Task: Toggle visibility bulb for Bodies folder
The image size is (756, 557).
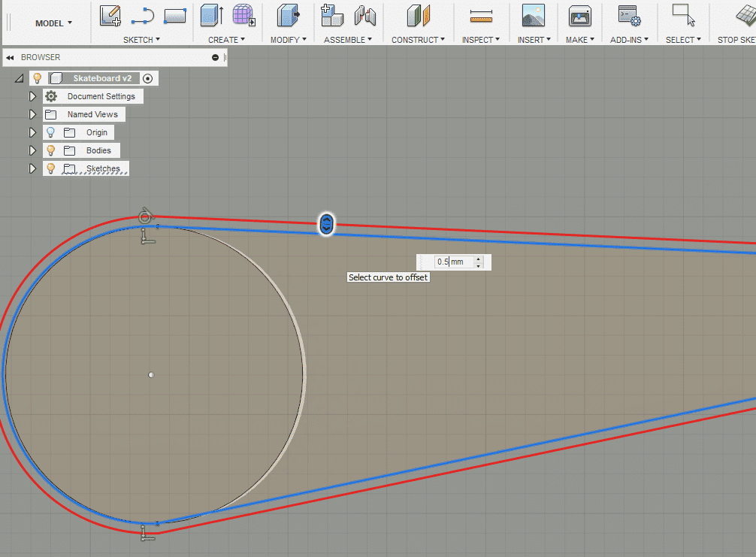Action: 50,150
